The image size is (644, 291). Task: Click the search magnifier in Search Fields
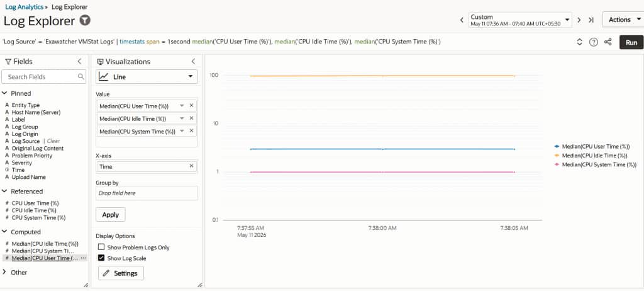pyautogui.click(x=81, y=77)
